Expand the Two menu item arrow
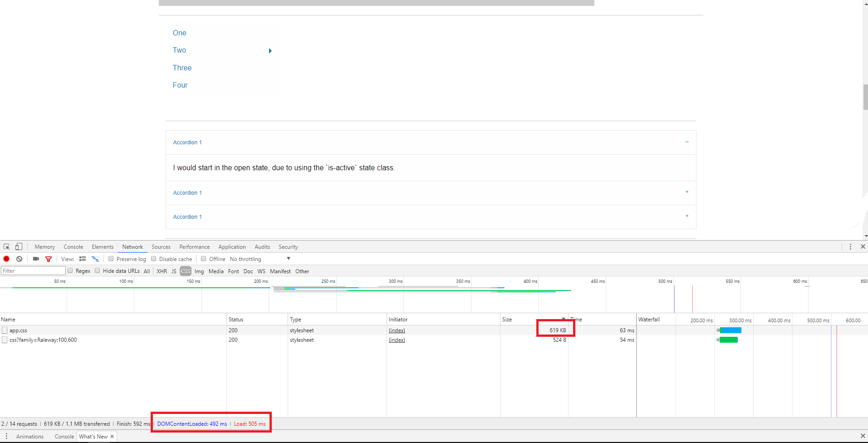Screen dimensions: 868x443 click(270, 51)
